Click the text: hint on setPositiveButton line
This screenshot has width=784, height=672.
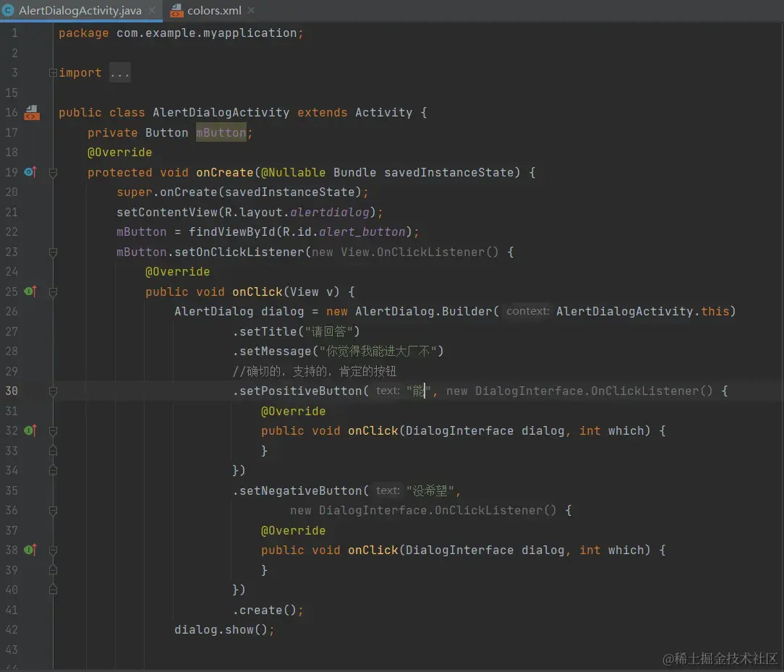[388, 391]
